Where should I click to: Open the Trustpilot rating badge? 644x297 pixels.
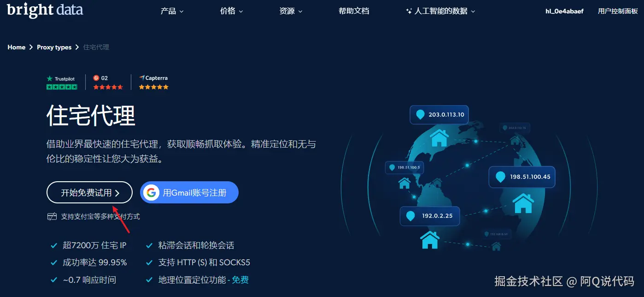click(x=62, y=83)
